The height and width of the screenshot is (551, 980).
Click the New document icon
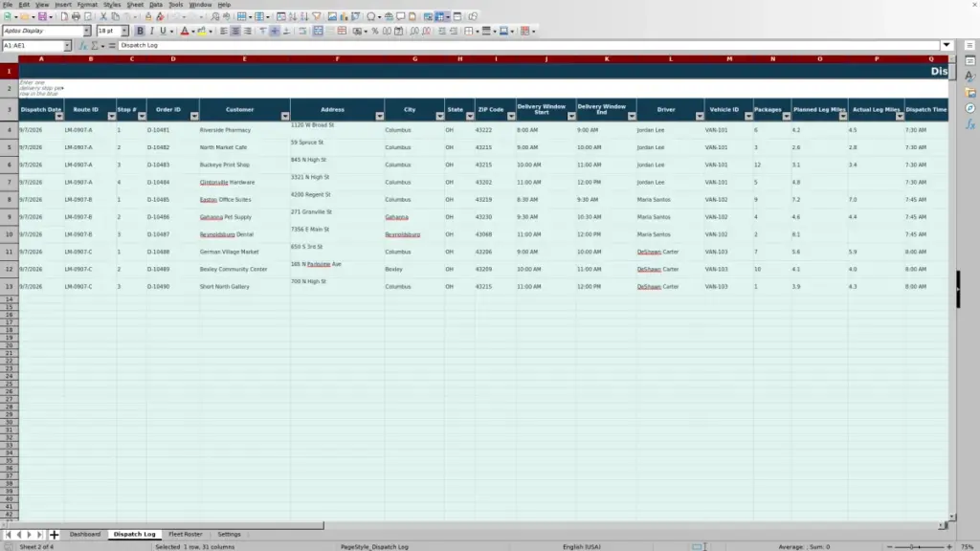pyautogui.click(x=8, y=16)
